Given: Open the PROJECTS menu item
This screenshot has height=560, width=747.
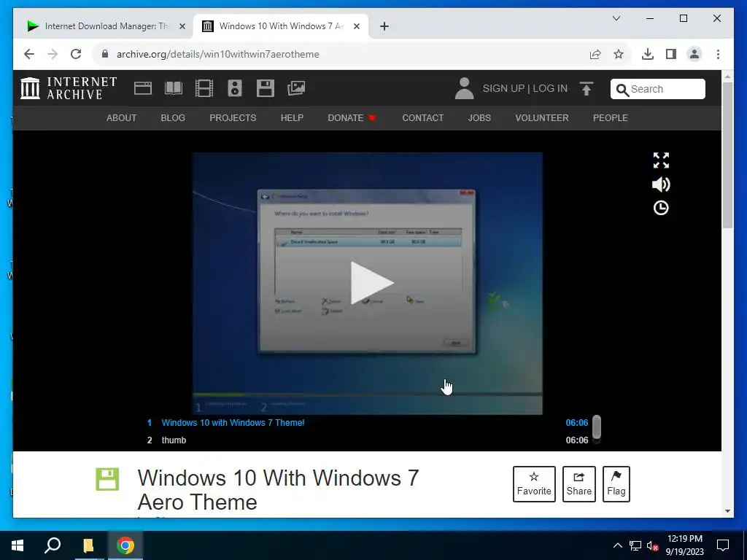Looking at the screenshot, I should tap(233, 117).
